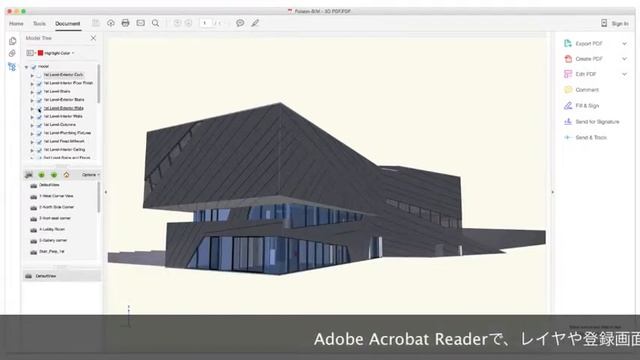Select the Model Tree sidebar icon
This screenshot has width=640, height=360.
coord(12,67)
